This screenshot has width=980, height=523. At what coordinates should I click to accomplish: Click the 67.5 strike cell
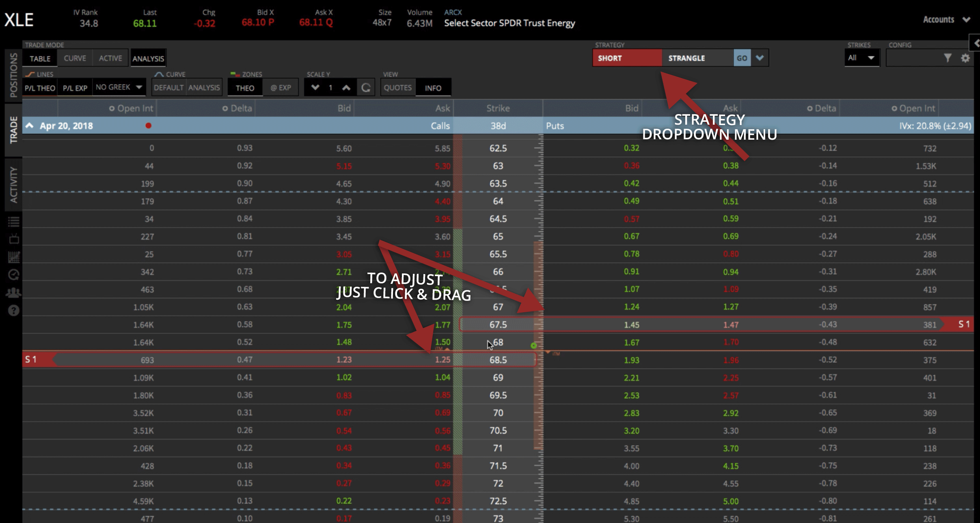pos(498,325)
